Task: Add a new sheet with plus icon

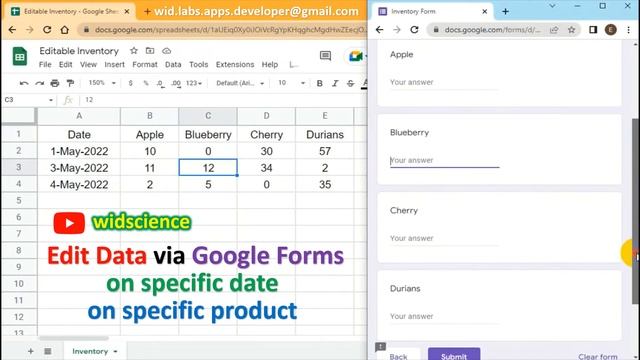Action: tap(31, 351)
